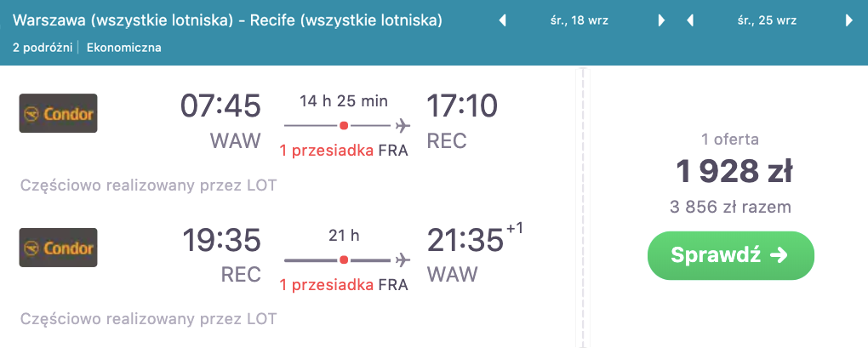Click the 1 928 zł price
The width and height of the screenshot is (868, 348).
point(734,173)
